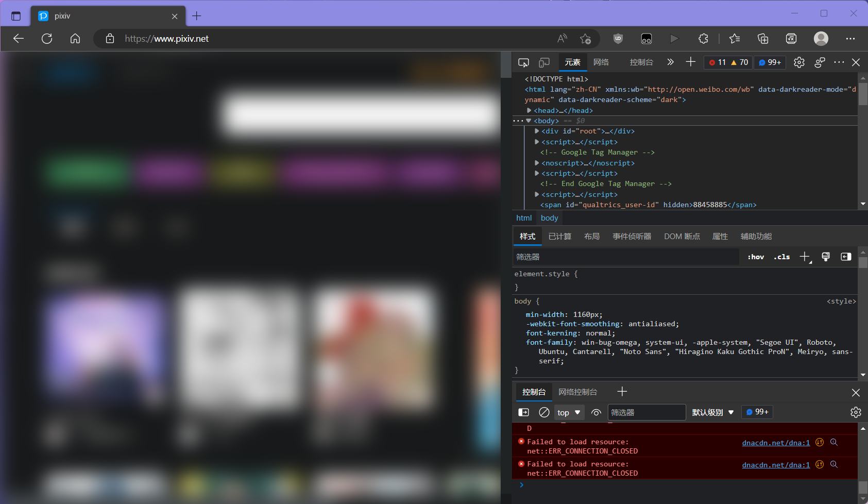
Task: Switch to the 网络 tab
Action: (601, 62)
